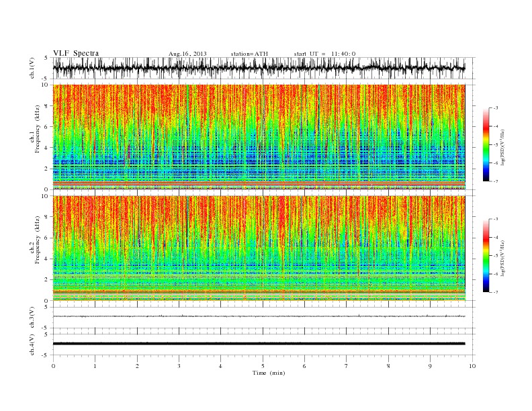Click the "0" time axis tick label
Image resolution: width=532 pixels, height=411 pixels.
coord(53,366)
